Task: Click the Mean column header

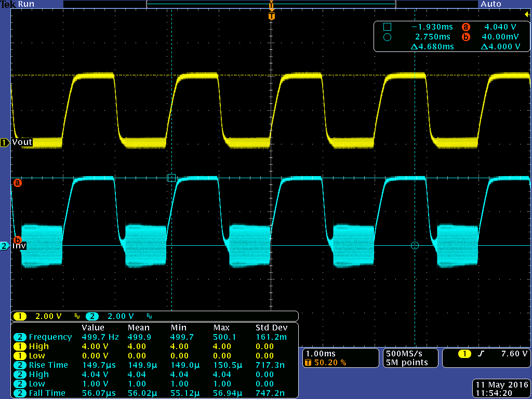Action: click(138, 328)
